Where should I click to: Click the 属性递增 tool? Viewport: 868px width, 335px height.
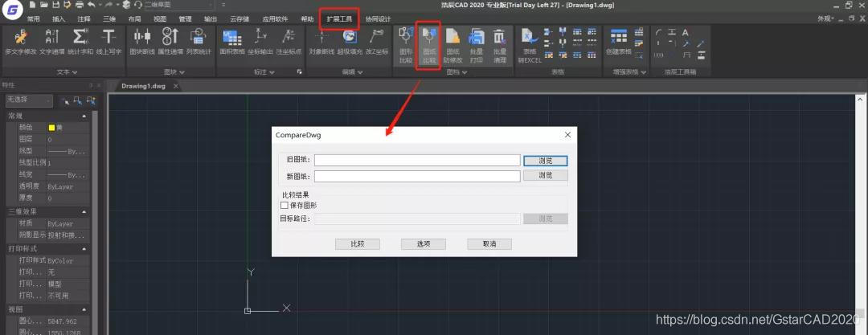click(170, 42)
